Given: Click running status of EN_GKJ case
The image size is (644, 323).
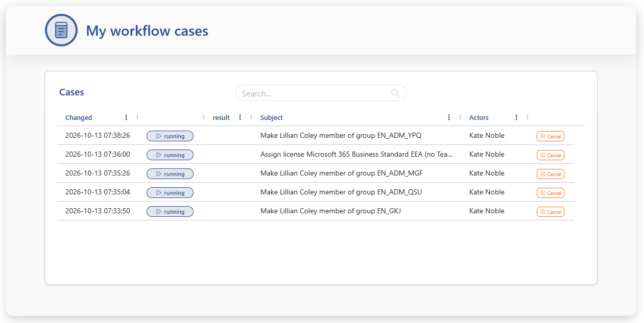Looking at the screenshot, I should click(x=170, y=212).
